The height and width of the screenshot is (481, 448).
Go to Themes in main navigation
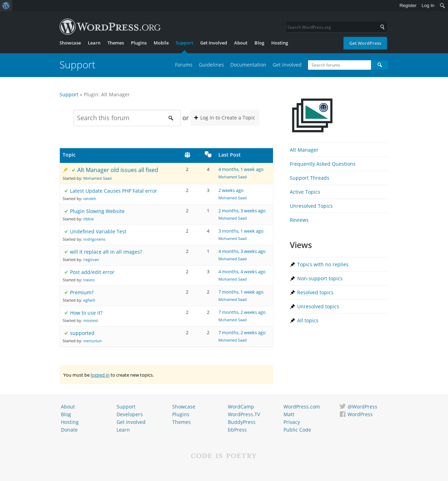(x=115, y=43)
